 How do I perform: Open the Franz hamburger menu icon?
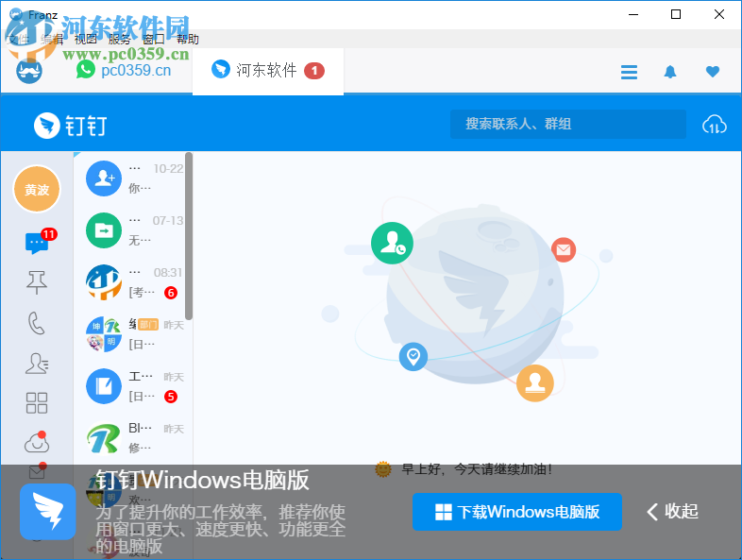pyautogui.click(x=629, y=72)
